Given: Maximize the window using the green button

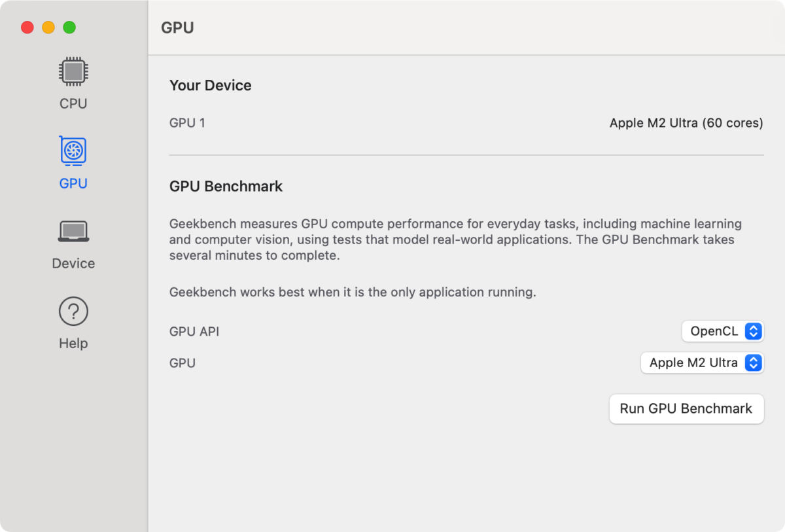Looking at the screenshot, I should click(x=69, y=27).
